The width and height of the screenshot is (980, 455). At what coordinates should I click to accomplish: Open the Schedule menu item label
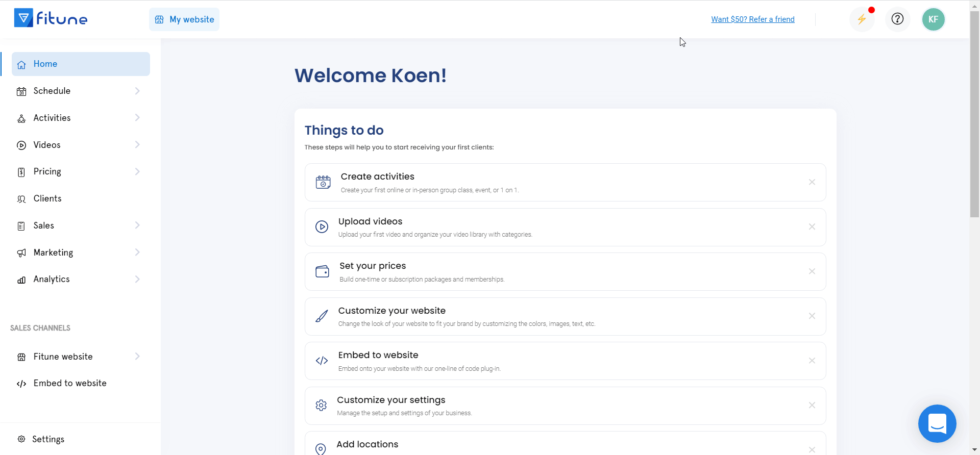point(52,91)
